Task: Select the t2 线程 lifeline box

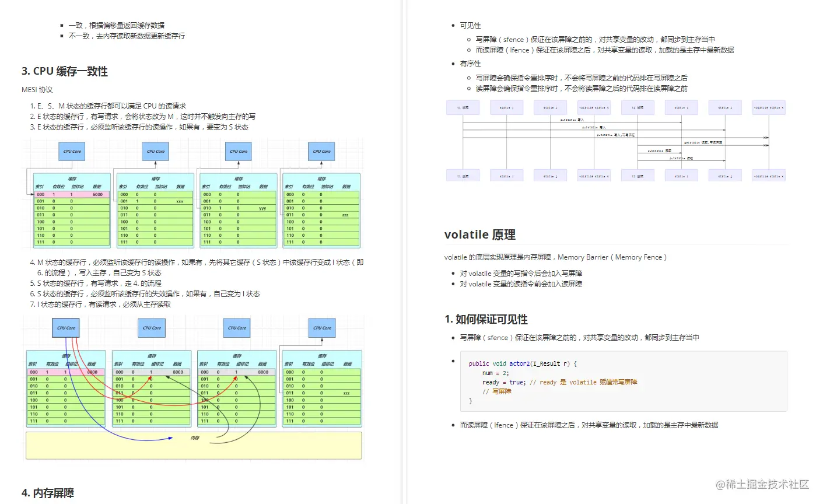Action: (x=638, y=107)
